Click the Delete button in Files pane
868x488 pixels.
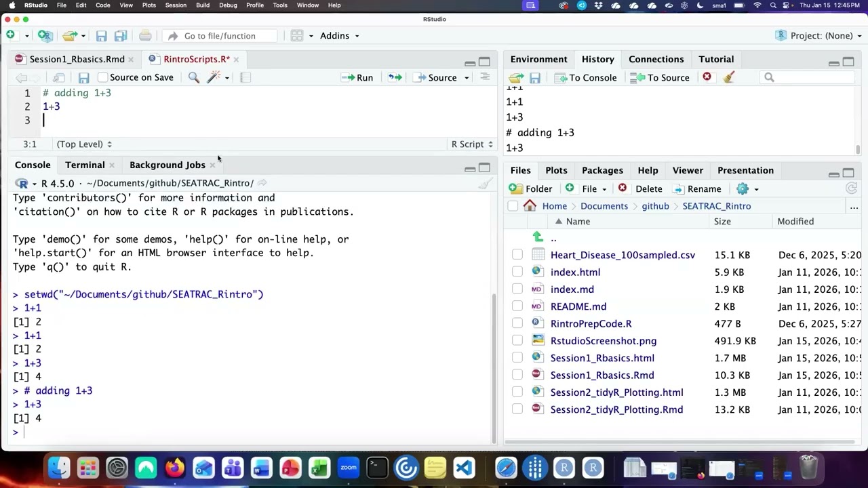pos(640,189)
